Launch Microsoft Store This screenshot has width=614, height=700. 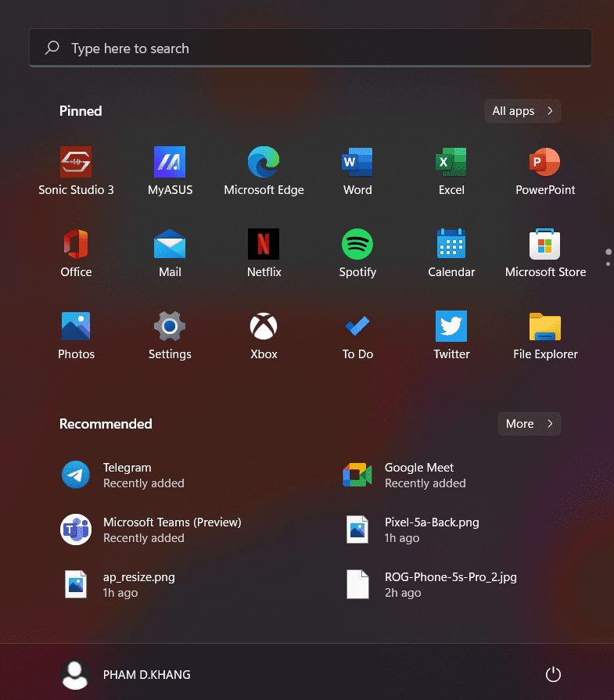545,253
